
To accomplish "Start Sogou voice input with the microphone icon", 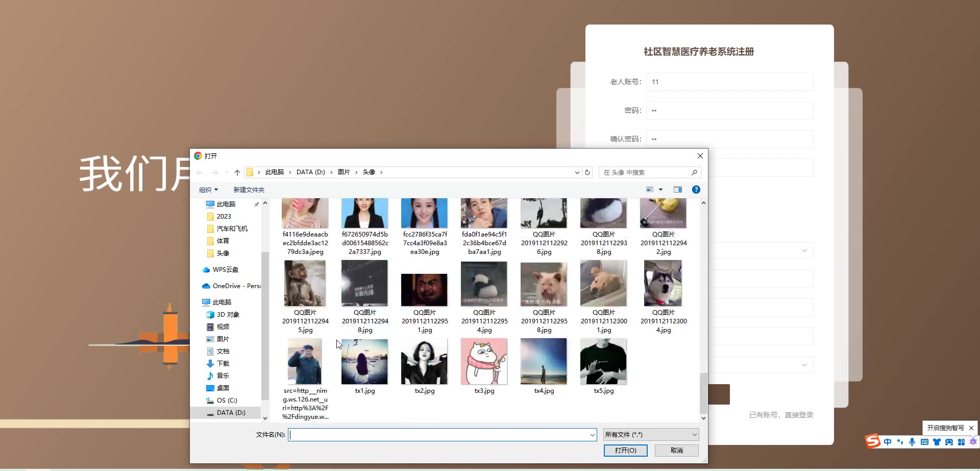I will point(912,442).
